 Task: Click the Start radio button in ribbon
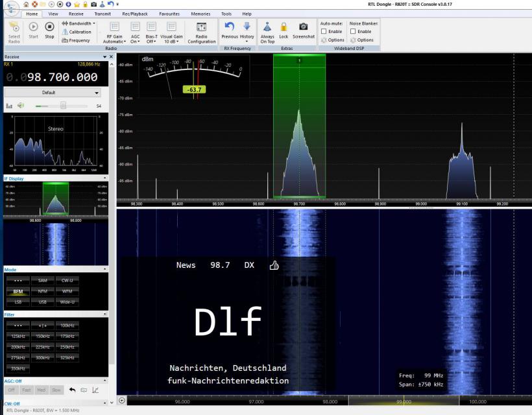pos(33,30)
